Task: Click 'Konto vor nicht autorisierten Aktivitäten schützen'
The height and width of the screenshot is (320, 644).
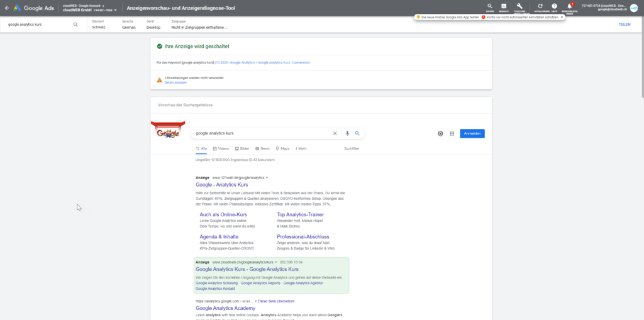Action: coord(522,17)
